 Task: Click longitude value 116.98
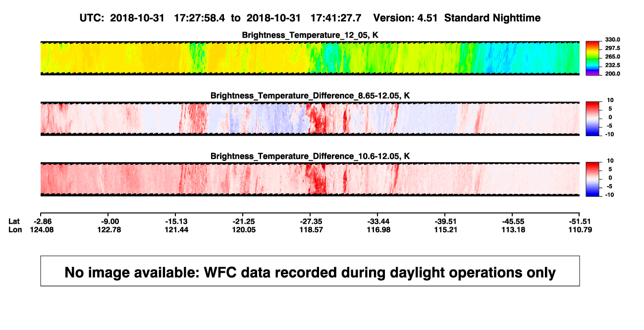[378, 230]
